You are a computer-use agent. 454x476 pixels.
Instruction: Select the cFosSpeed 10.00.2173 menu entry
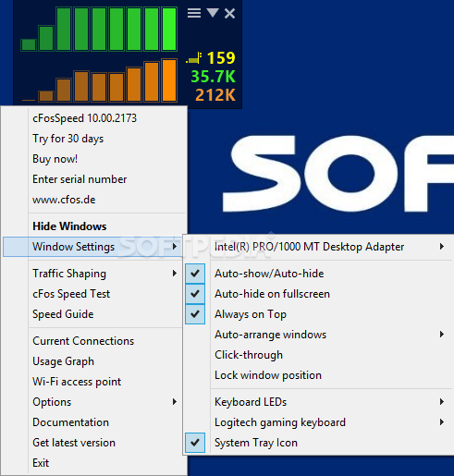84,118
